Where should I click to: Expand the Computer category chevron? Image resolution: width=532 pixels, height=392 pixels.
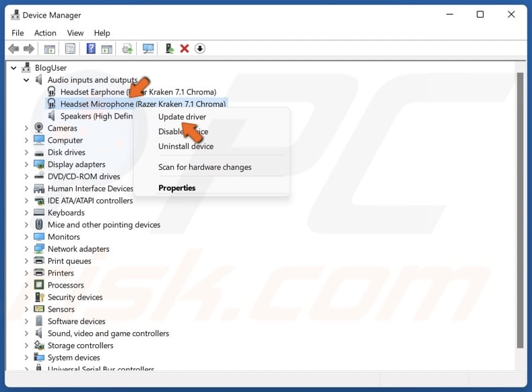coord(26,140)
